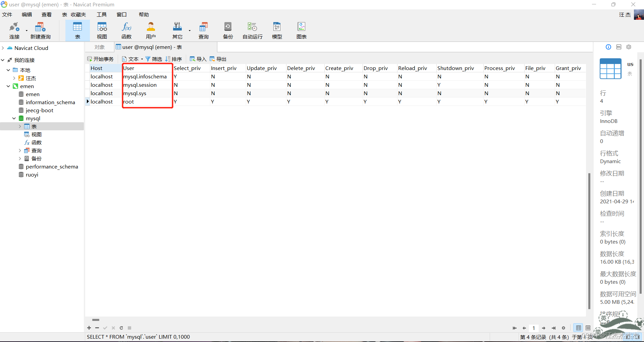Open the paging settings gear icon
644x342 pixels.
(x=563, y=328)
